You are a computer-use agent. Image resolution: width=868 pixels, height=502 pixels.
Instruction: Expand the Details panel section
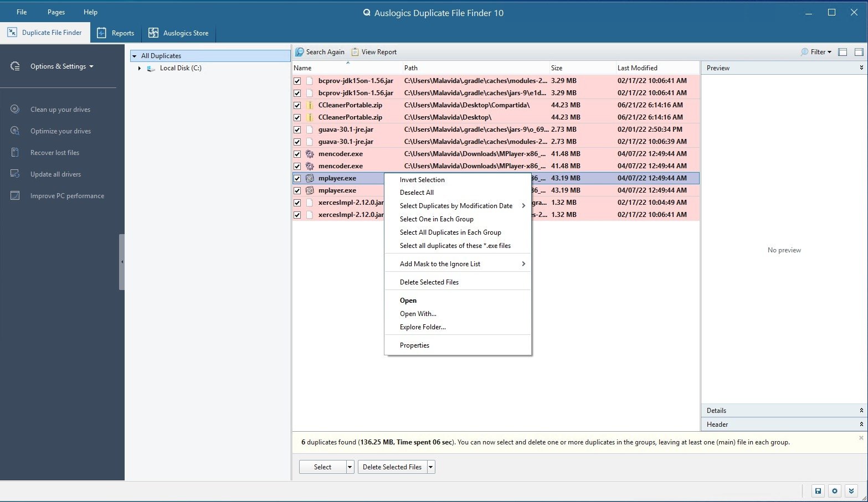tap(783, 411)
